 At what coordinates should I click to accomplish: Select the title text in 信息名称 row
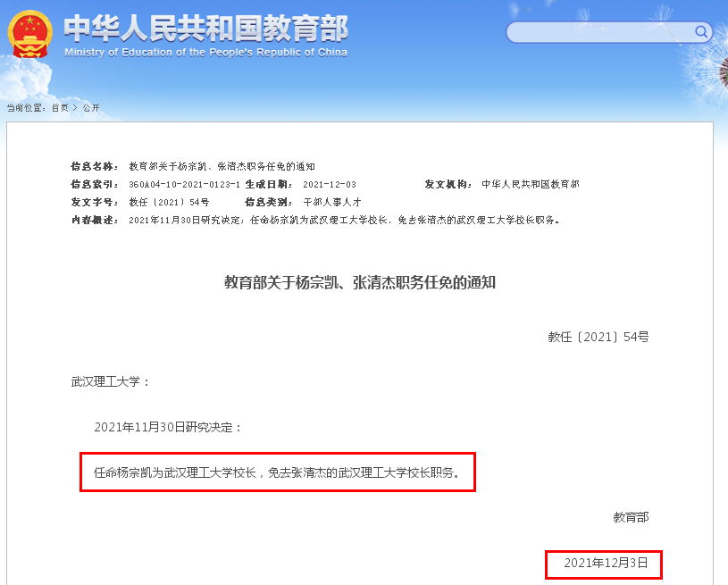pos(222,166)
